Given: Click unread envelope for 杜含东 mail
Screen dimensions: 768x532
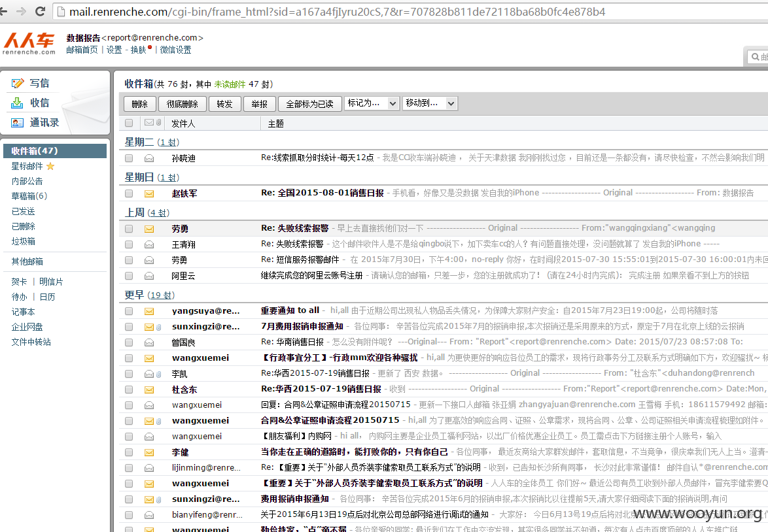Looking at the screenshot, I should click(x=149, y=390).
